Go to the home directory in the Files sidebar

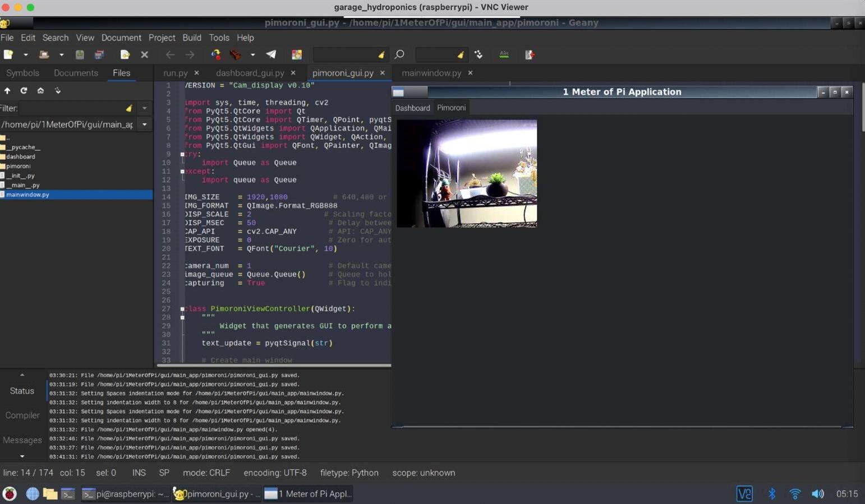(x=40, y=90)
